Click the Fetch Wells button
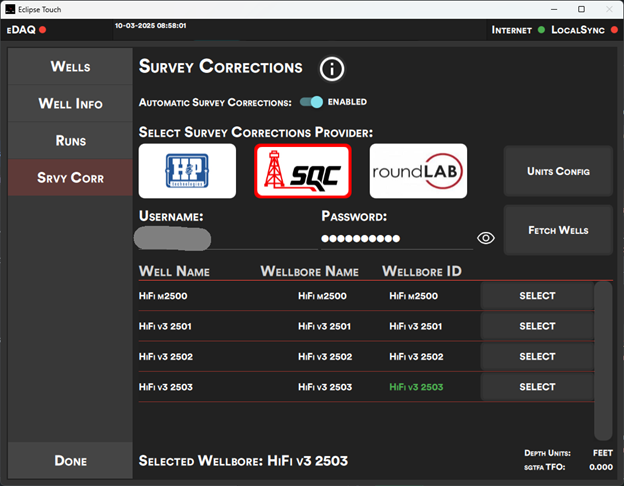 [557, 230]
